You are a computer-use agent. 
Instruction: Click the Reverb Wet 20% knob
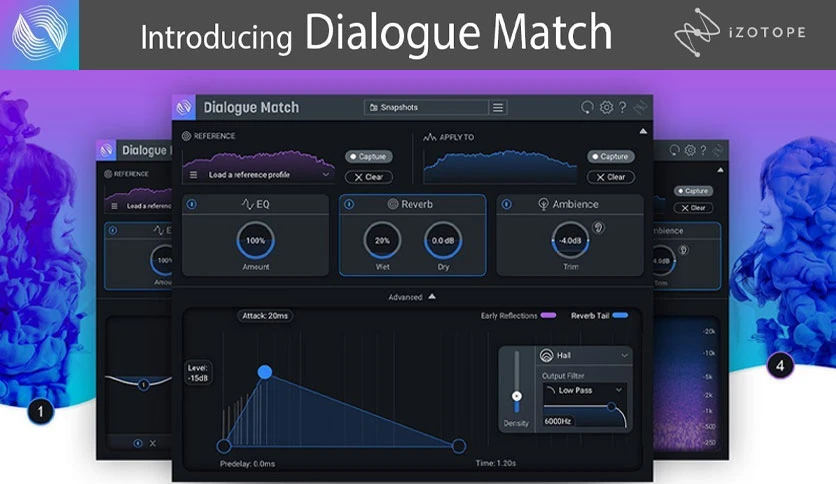click(x=382, y=241)
